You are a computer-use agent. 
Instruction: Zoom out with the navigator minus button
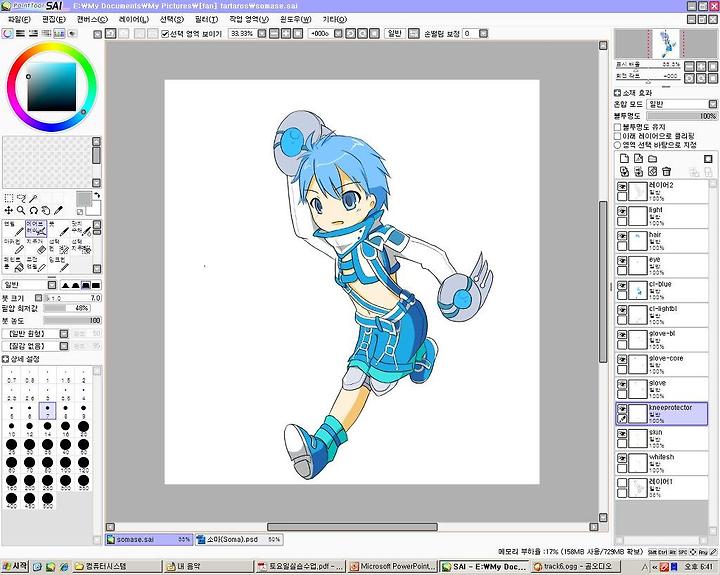pyautogui.click(x=689, y=66)
